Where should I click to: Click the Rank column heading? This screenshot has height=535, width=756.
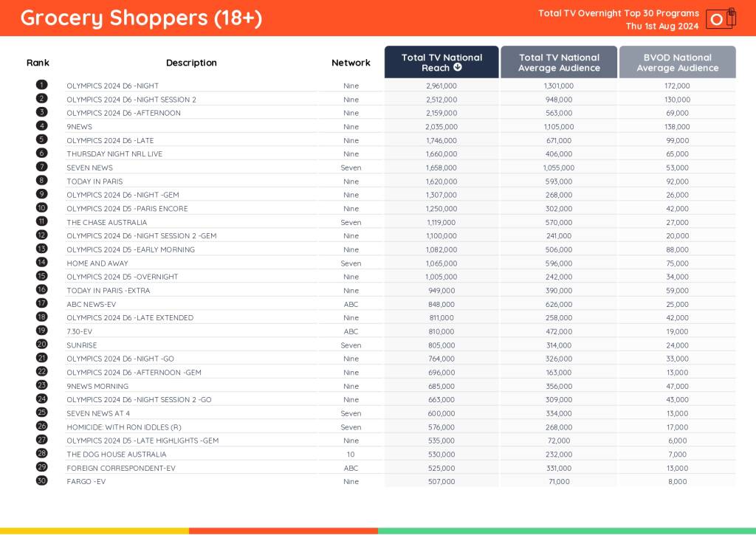click(38, 63)
